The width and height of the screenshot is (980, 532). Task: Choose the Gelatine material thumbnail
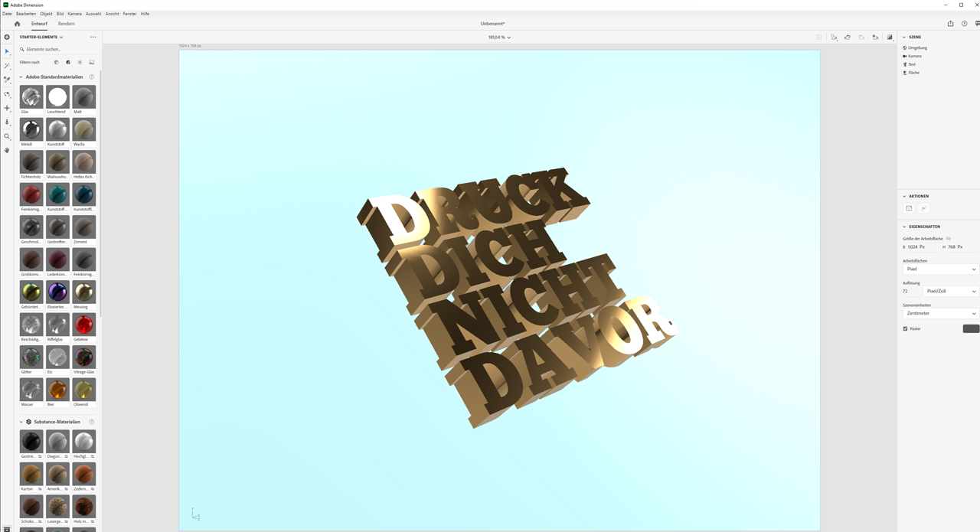[84, 325]
